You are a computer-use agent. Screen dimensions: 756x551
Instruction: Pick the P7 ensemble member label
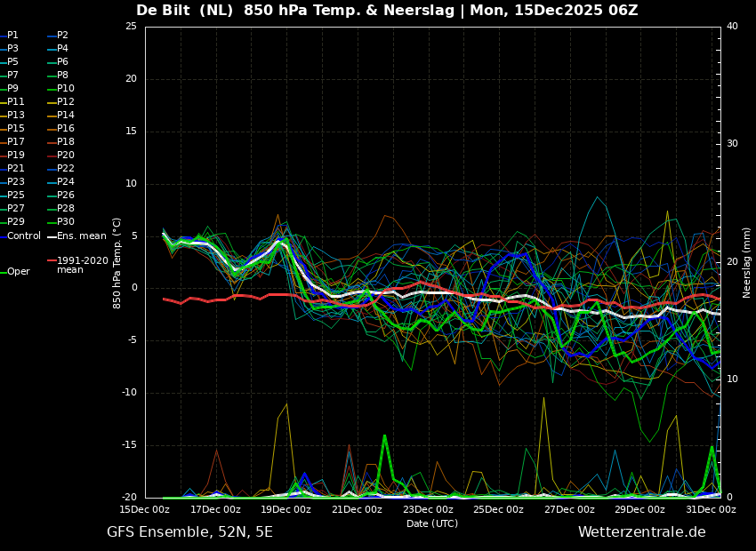[x=12, y=76]
